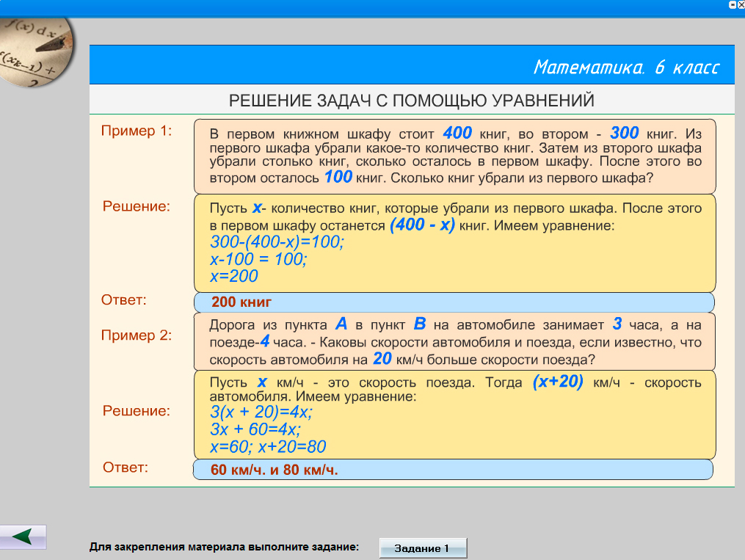Open the Задание 1 exercise

[423, 548]
